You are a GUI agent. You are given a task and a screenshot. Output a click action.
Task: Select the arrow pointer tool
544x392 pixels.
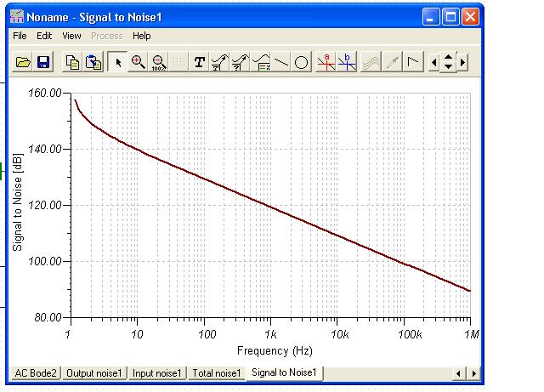[x=118, y=62]
